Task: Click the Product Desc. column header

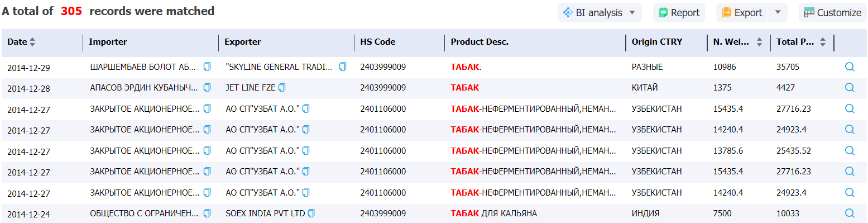Action: pyautogui.click(x=479, y=42)
